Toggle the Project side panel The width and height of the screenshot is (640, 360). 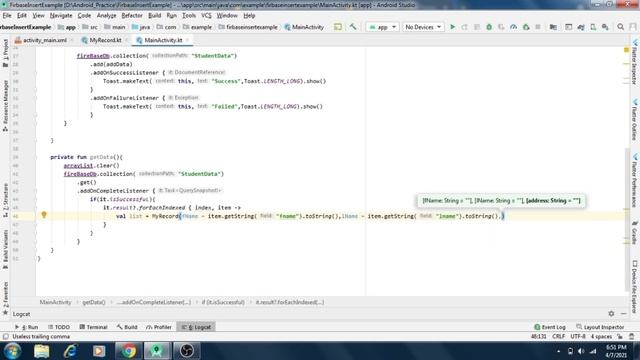coord(5,52)
